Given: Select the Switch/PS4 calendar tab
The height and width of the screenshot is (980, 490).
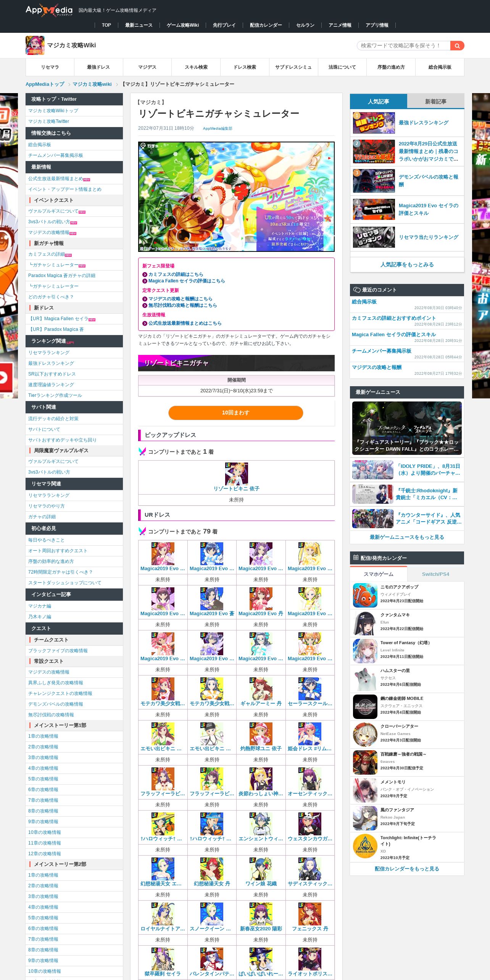Looking at the screenshot, I should click(x=435, y=574).
